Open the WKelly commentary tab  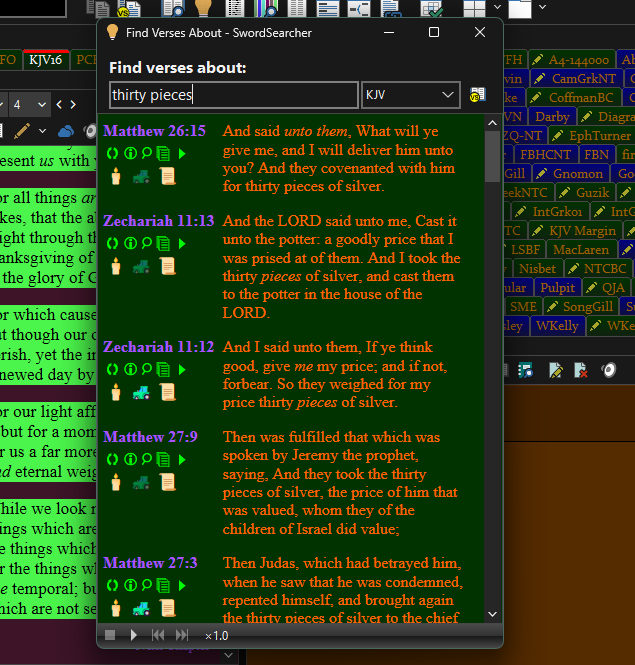(557, 326)
